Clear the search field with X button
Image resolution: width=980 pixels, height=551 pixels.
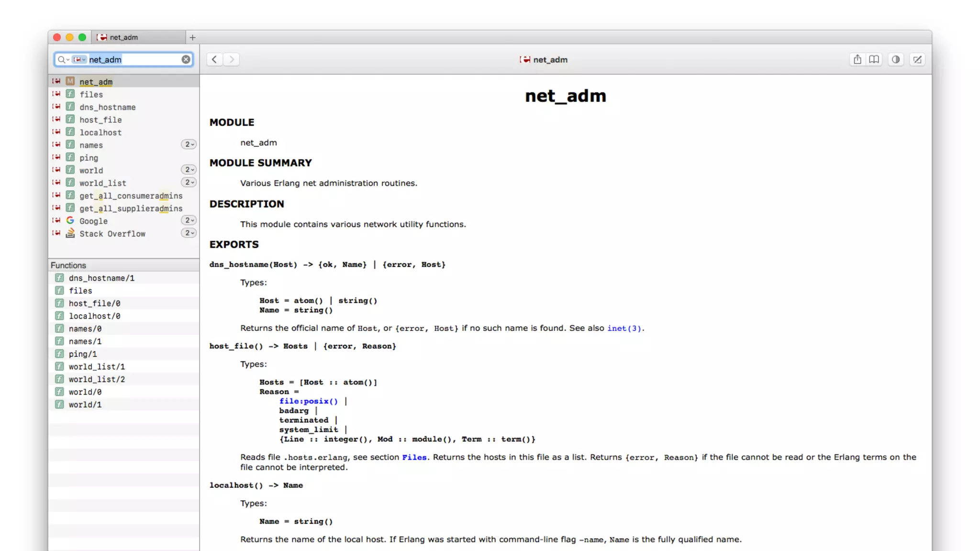[x=186, y=59]
